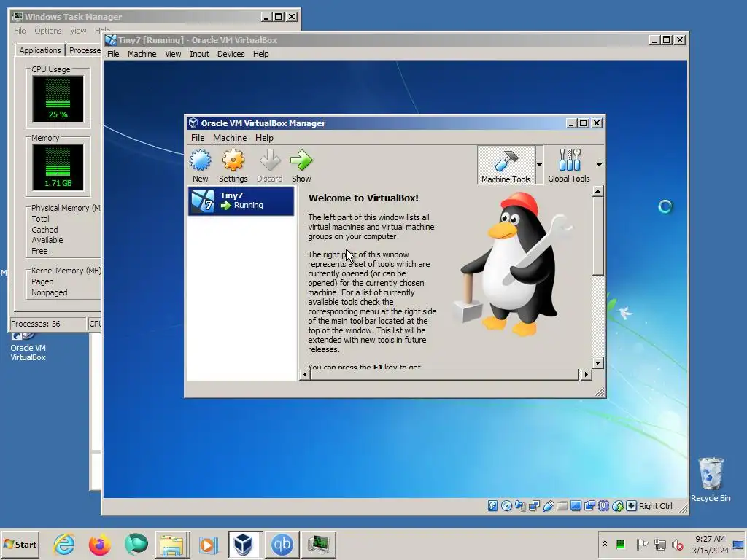
Task: Click the hard disk activity status icon
Action: [x=492, y=506]
